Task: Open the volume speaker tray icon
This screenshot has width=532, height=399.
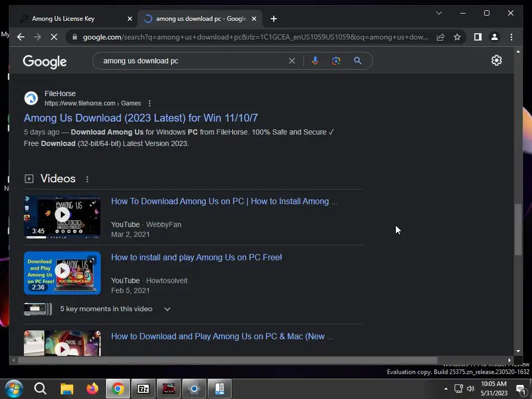Action: pos(471,389)
